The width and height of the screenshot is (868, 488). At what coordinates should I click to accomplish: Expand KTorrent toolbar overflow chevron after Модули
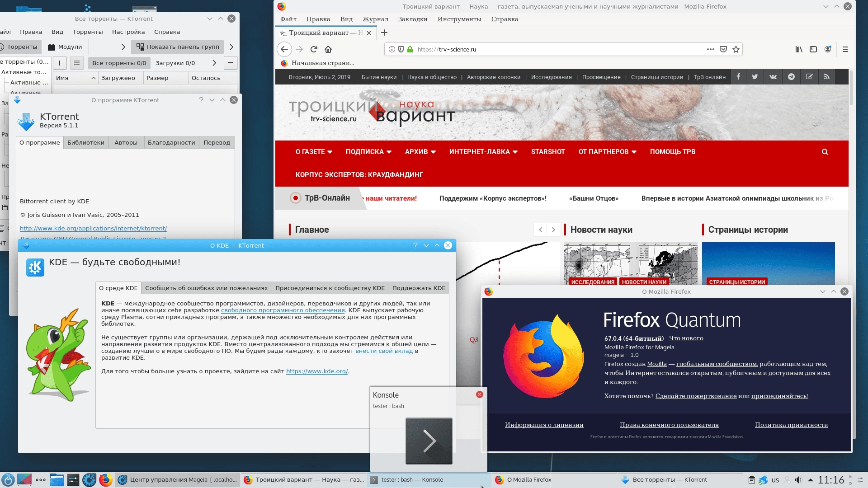[123, 47]
